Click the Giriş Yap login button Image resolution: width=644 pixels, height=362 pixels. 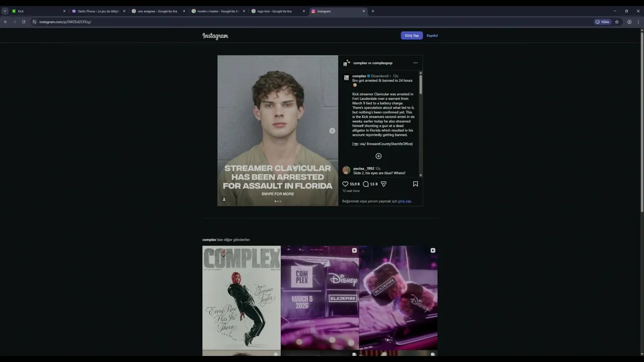(412, 36)
